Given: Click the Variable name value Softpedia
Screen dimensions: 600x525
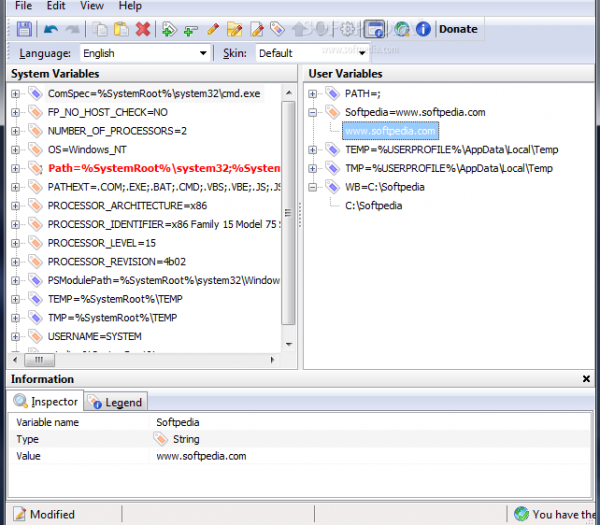Looking at the screenshot, I should 178,422.
